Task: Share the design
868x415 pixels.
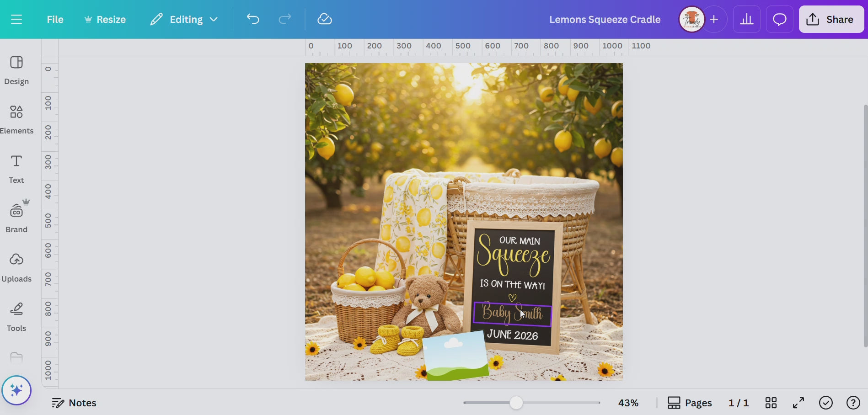Action: coord(831,19)
